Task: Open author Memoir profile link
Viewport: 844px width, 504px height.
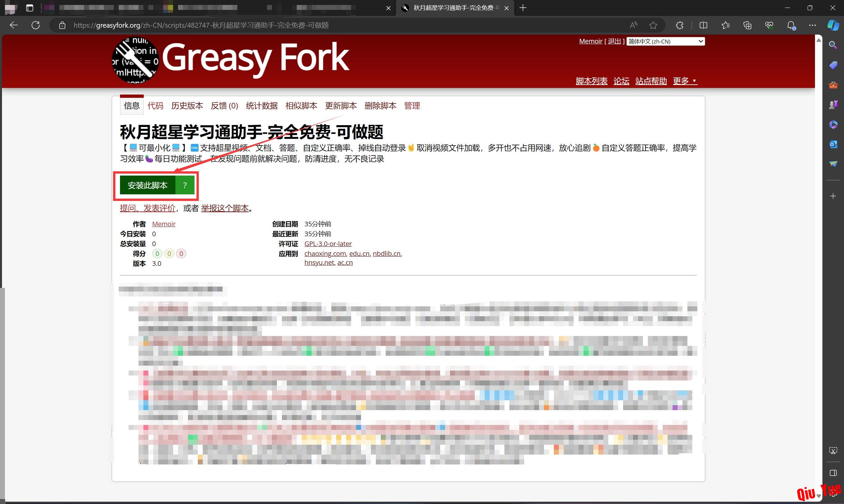Action: tap(164, 224)
